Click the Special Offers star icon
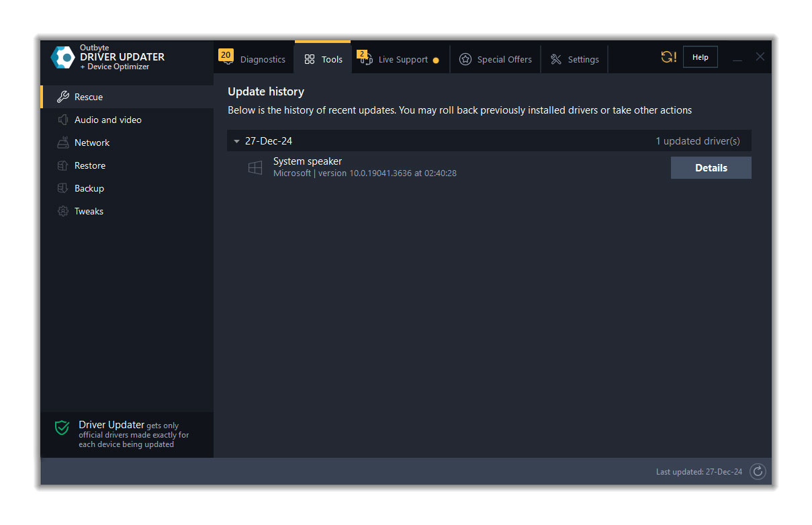The width and height of the screenshot is (812, 525). [x=465, y=59]
